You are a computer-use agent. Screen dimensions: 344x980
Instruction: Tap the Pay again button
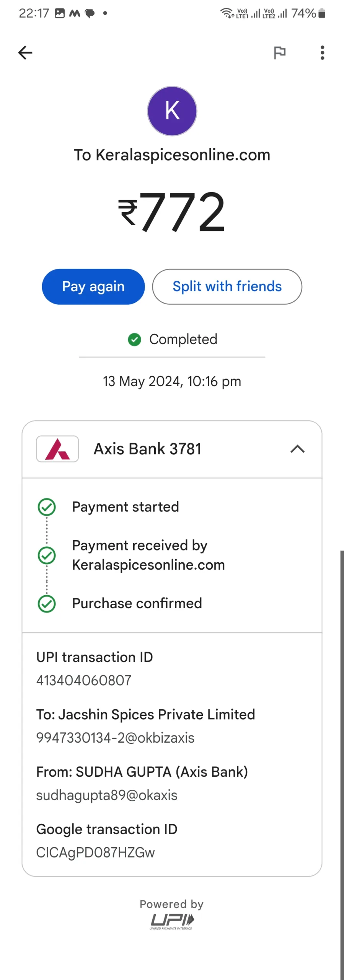93,287
